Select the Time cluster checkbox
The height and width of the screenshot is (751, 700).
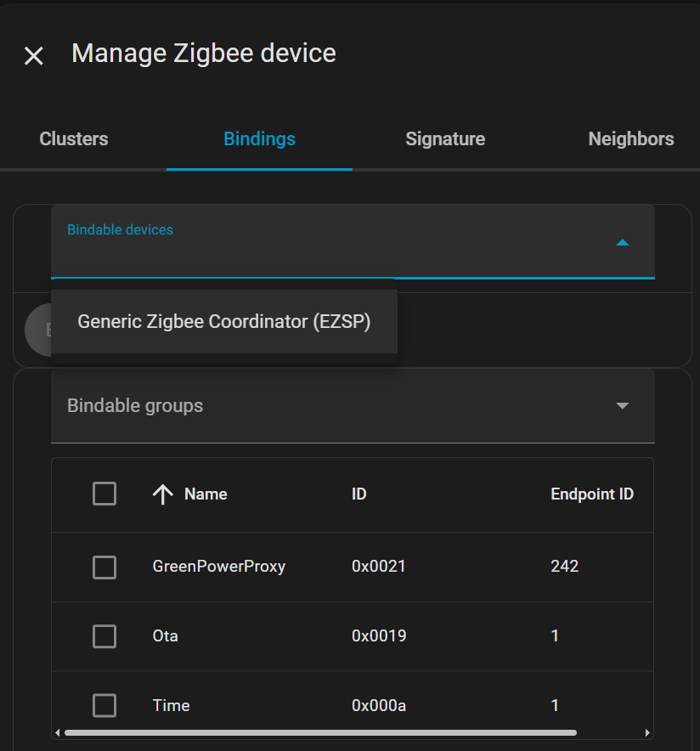point(104,705)
